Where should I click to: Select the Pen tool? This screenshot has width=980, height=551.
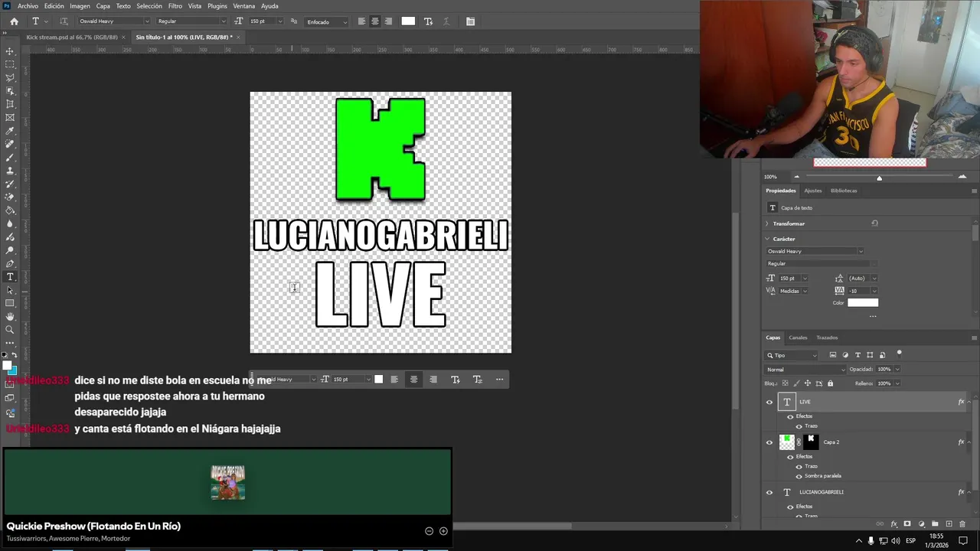coord(10,263)
